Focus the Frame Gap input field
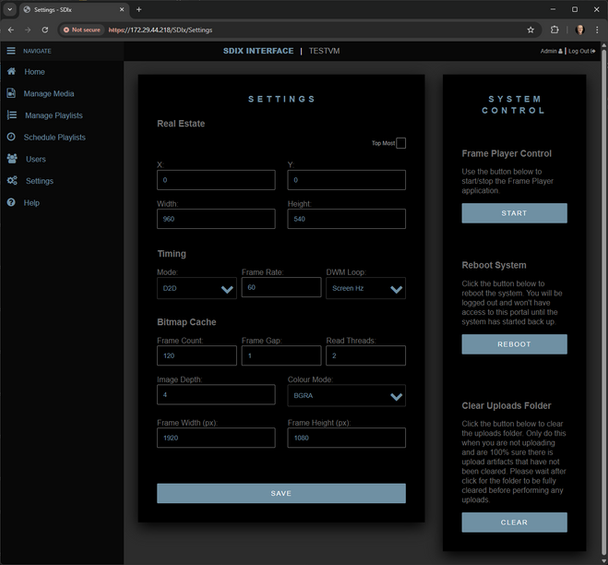The image size is (608, 565). coord(281,356)
